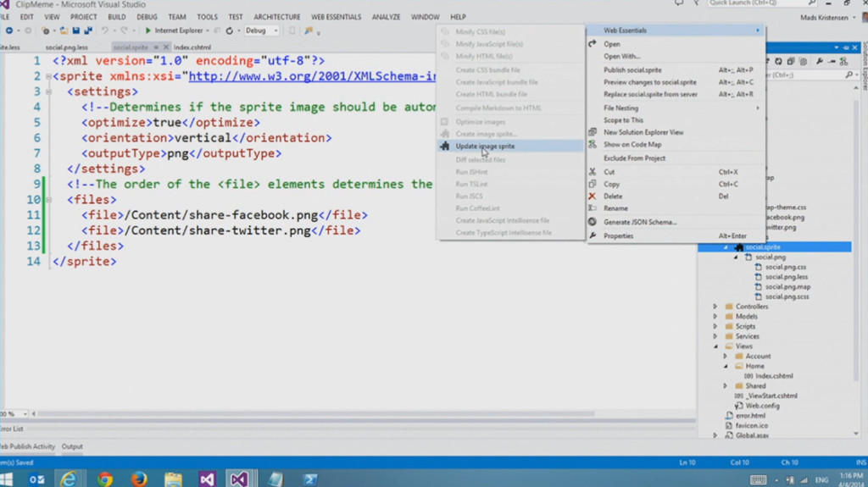Pin the social.sprite tab
The height and width of the screenshot is (487, 868).
(156, 47)
